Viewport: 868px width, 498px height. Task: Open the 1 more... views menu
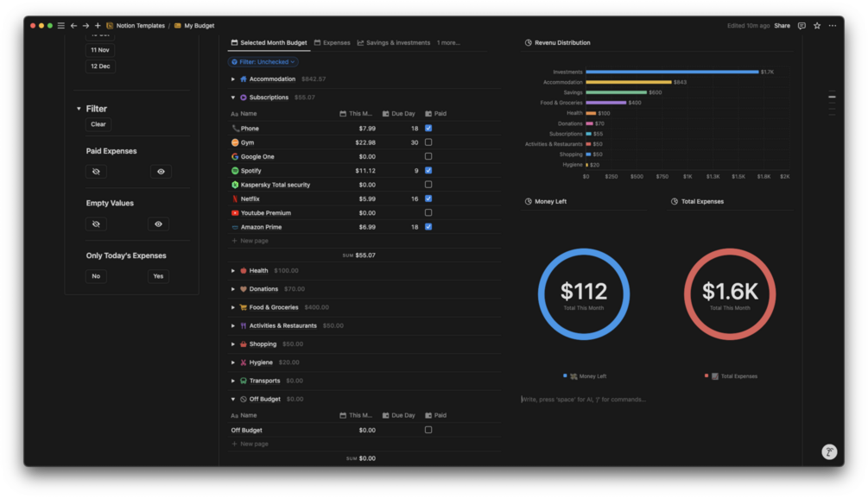[448, 42]
